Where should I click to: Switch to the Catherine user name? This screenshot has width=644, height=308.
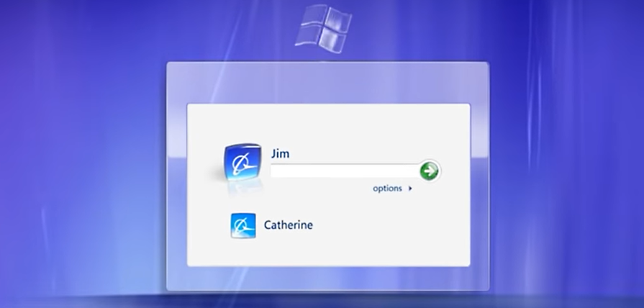[x=289, y=225]
